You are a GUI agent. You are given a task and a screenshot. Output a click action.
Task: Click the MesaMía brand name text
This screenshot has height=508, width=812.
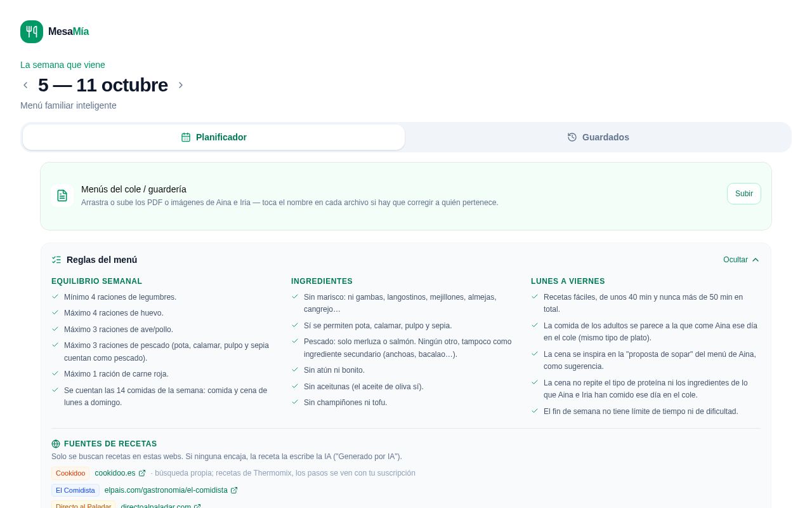pos(69,32)
